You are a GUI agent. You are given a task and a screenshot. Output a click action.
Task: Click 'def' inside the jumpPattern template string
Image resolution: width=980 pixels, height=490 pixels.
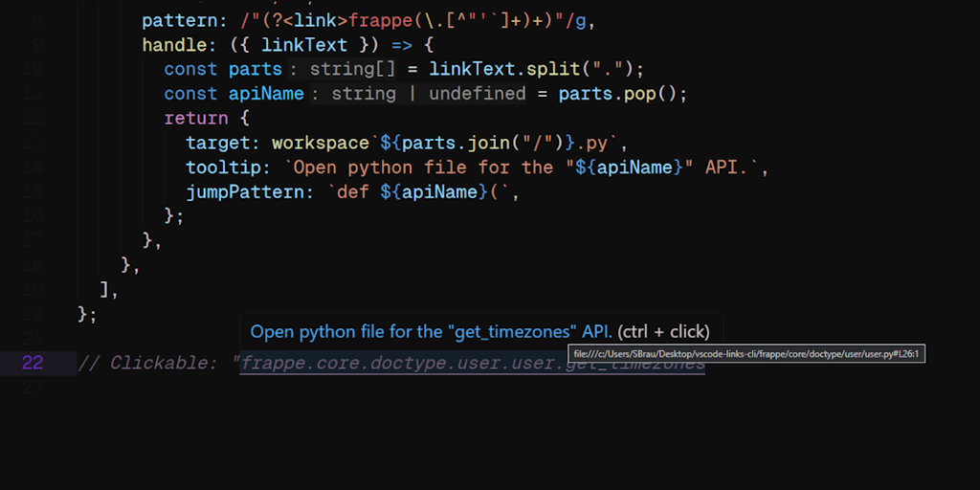(353, 191)
